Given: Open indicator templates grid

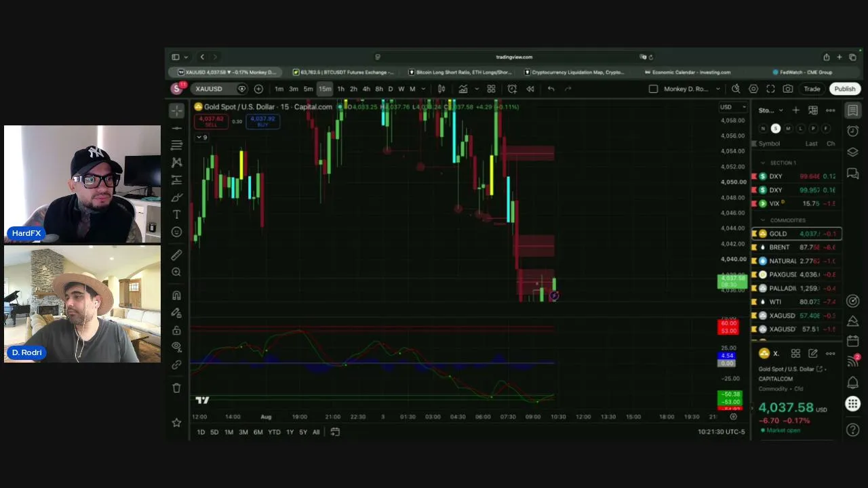Looking at the screenshot, I should coord(491,89).
